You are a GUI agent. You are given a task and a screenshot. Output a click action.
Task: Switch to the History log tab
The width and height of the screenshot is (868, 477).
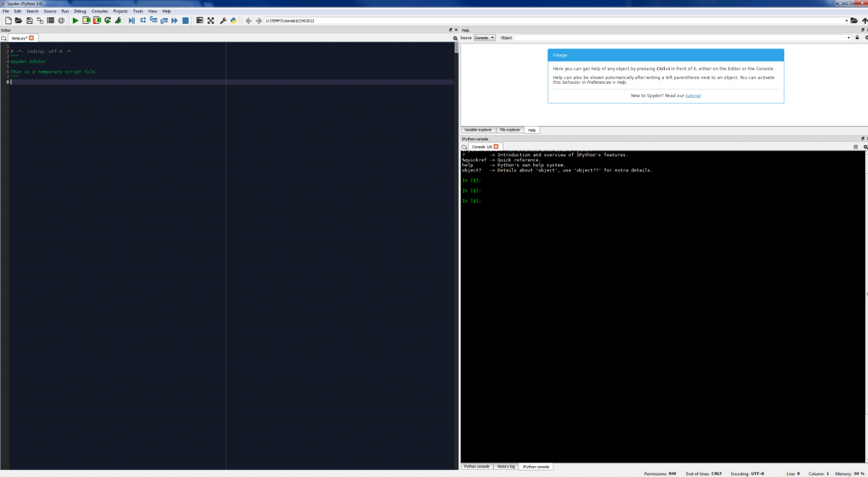coord(506,467)
